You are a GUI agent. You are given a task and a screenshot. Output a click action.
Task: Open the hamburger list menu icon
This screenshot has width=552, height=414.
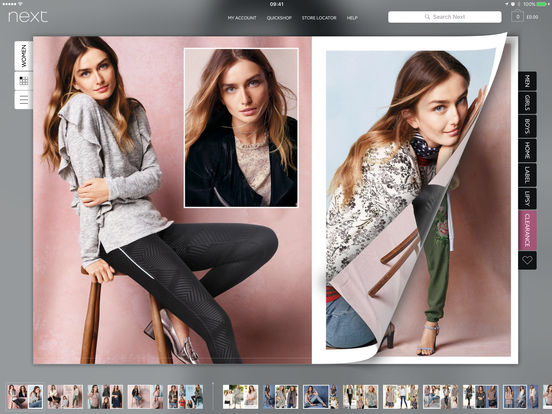[24, 100]
